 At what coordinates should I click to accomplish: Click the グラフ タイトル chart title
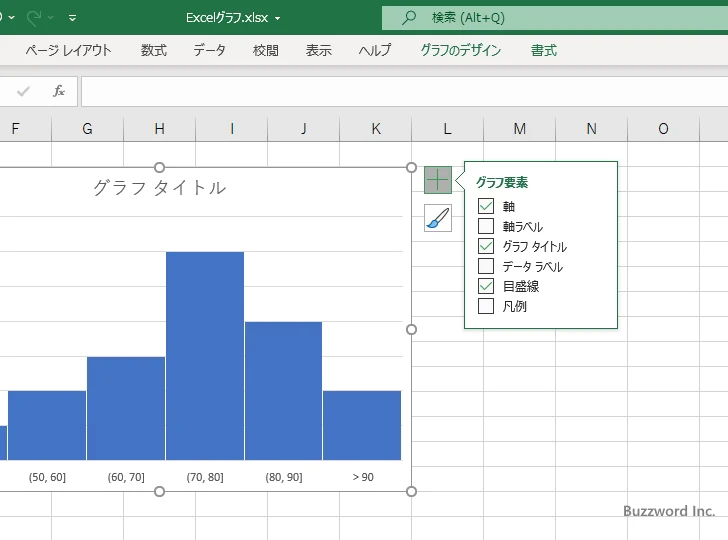tap(159, 188)
